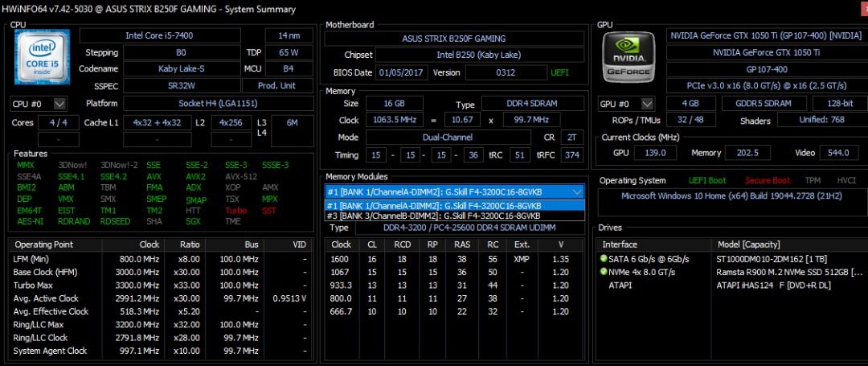Click the Kaby Lake-S codename field
Screen dimensions: 868x366
(x=182, y=69)
